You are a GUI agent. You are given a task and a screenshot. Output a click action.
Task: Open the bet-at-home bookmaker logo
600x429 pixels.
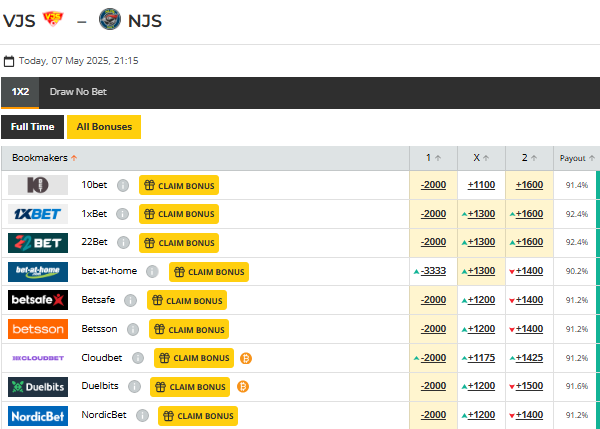[x=38, y=272]
